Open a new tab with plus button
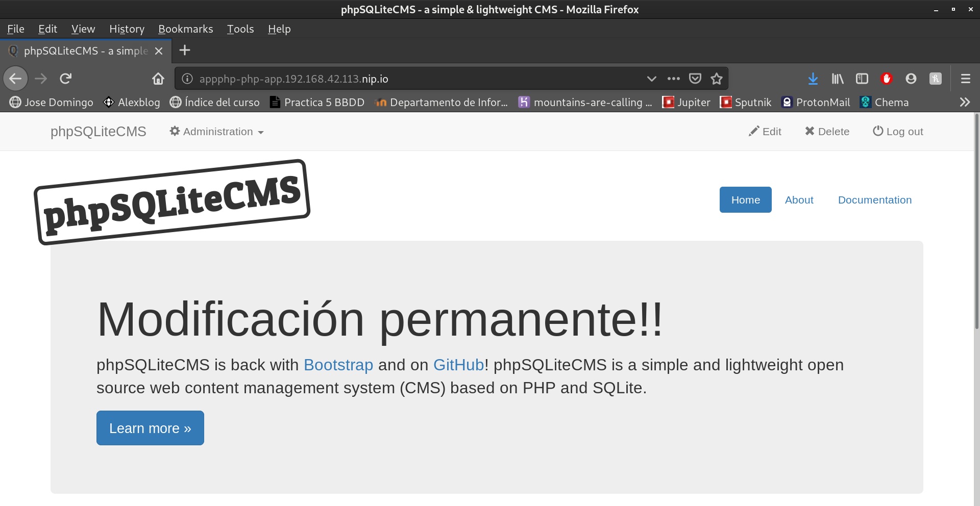 pos(185,50)
